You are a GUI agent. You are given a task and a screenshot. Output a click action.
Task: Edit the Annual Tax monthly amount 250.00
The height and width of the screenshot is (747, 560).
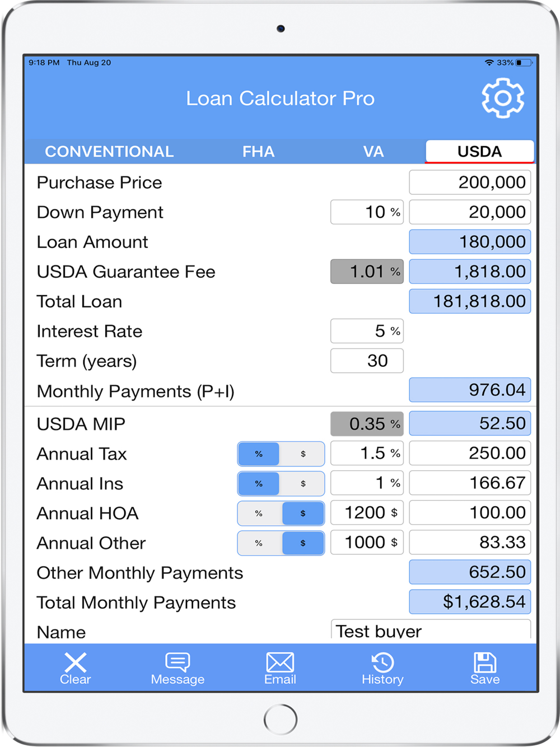[x=470, y=453]
